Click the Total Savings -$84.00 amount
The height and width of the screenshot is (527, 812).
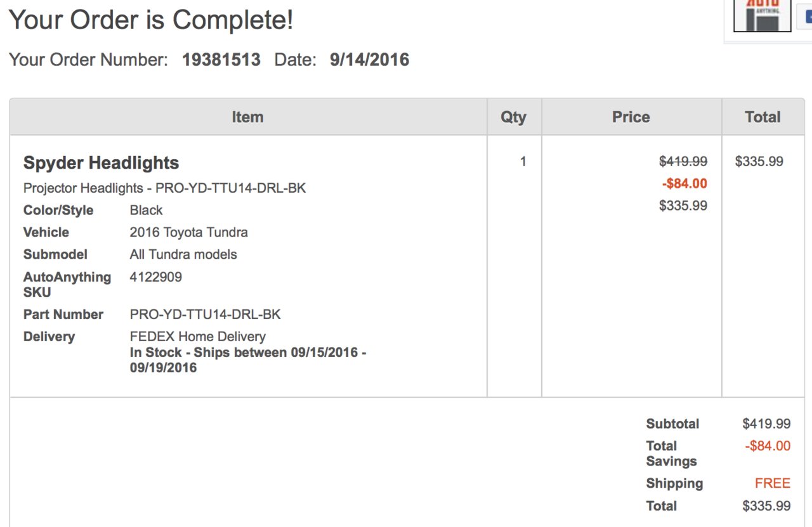(768, 446)
